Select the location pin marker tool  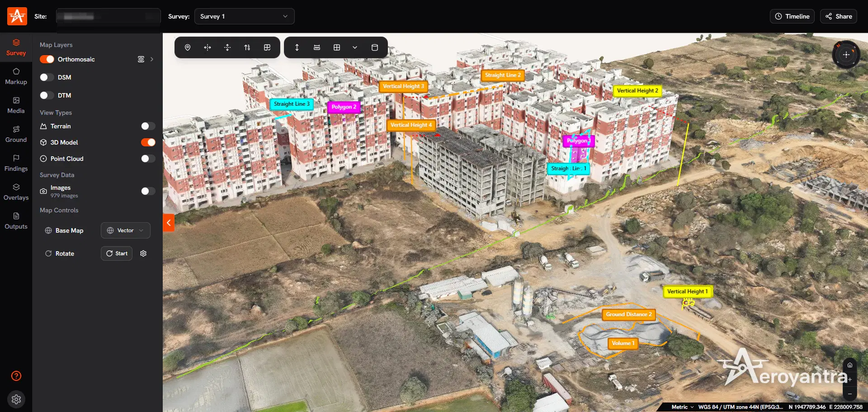pos(188,47)
